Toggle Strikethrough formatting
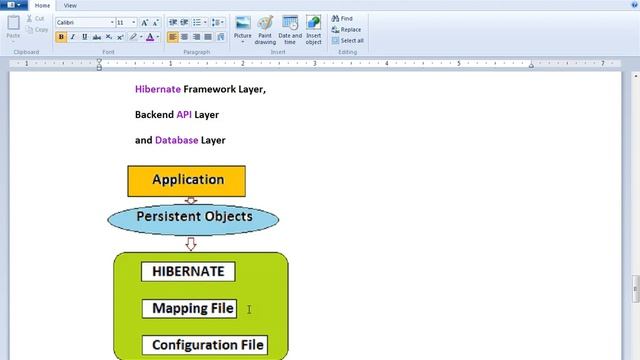This screenshot has width=640, height=360. click(x=97, y=37)
